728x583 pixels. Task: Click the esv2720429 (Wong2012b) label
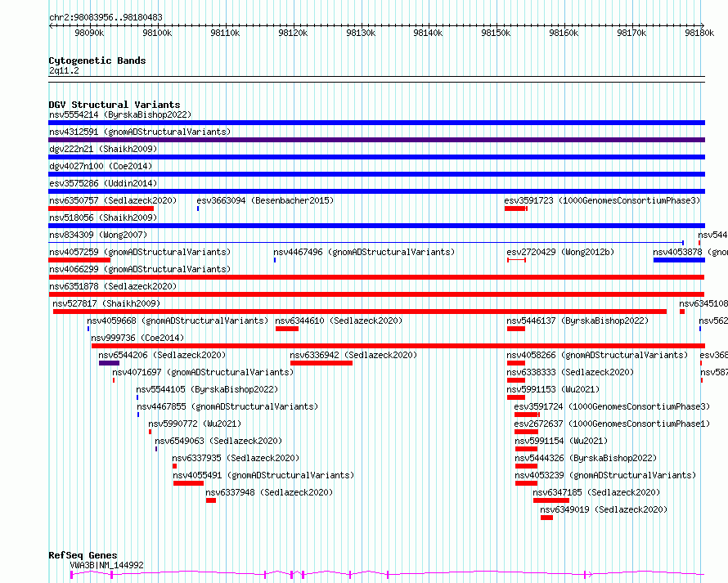tap(560, 252)
